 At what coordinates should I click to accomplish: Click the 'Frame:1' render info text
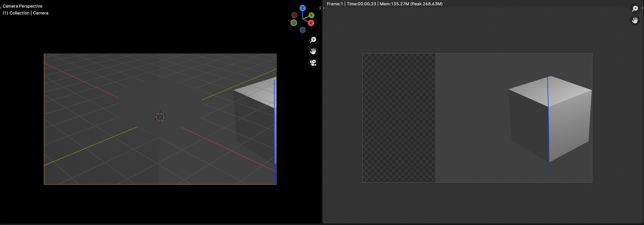click(335, 4)
